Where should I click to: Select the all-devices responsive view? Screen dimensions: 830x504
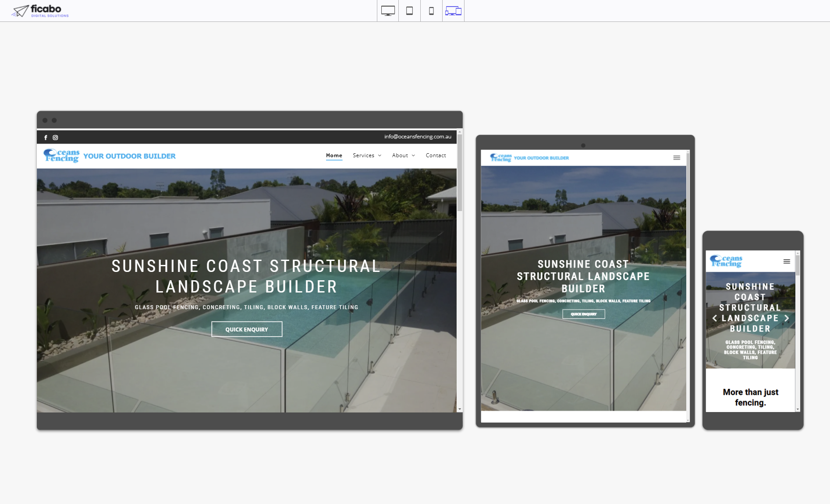453,11
